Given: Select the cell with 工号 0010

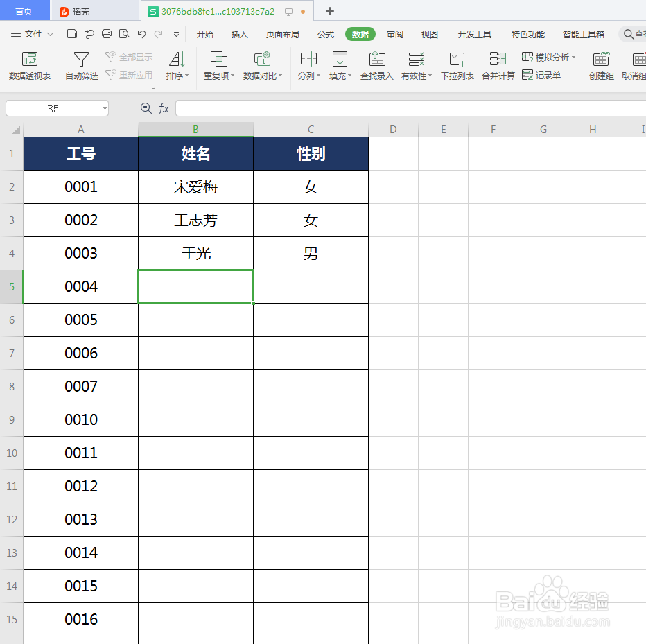Looking at the screenshot, I should click(80, 420).
